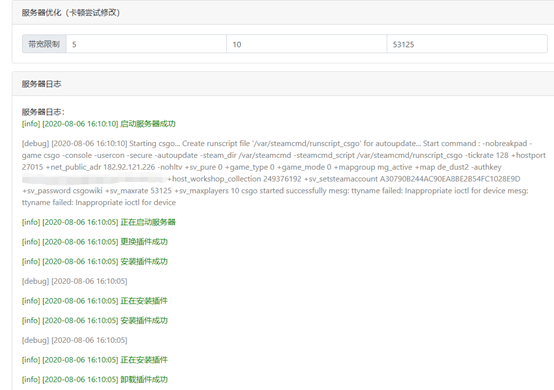Click the 带宽限制 label addon
This screenshot has width=554, height=390.
(x=44, y=44)
